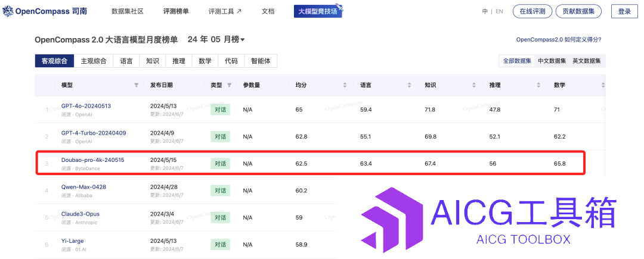Select the 代码 tab
This screenshot has height=259, width=644.
click(x=231, y=61)
